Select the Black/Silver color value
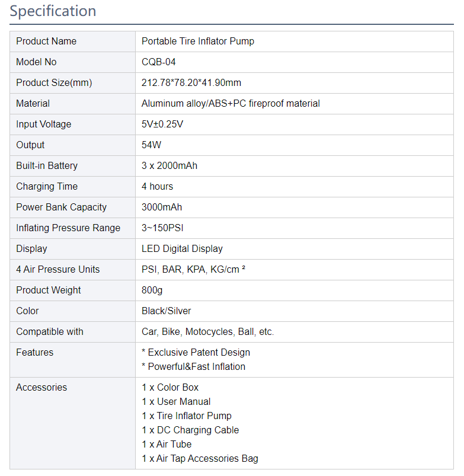Screen dimensions: 464x476 pyautogui.click(x=167, y=311)
